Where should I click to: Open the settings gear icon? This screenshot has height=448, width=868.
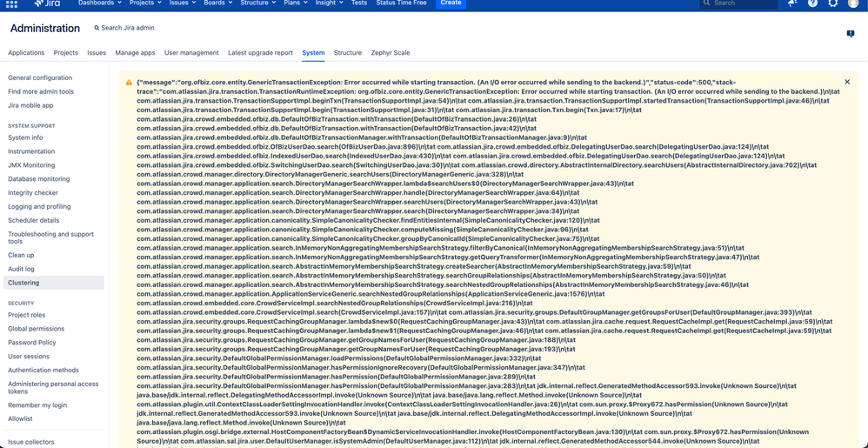pyautogui.click(x=832, y=3)
